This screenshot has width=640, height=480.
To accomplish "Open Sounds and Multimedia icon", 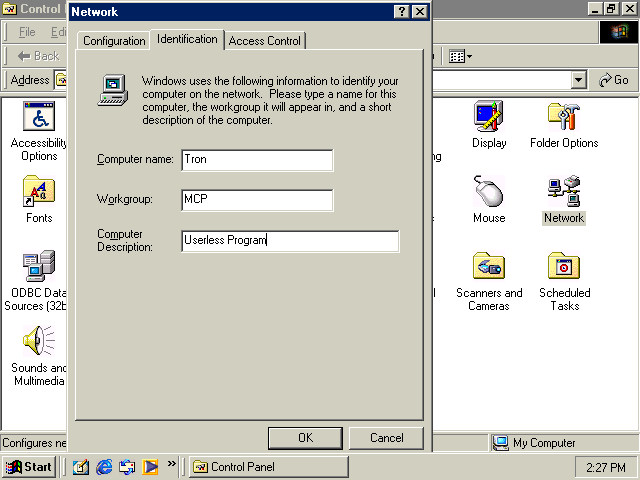I will [x=39, y=341].
